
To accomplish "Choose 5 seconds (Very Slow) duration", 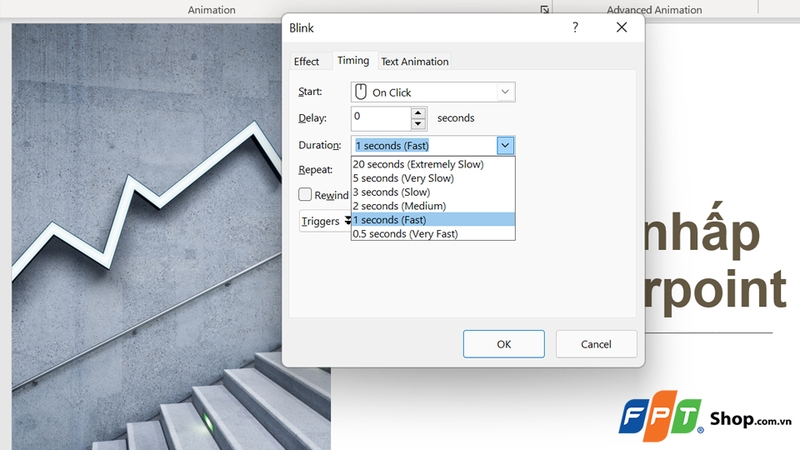I will [433, 178].
